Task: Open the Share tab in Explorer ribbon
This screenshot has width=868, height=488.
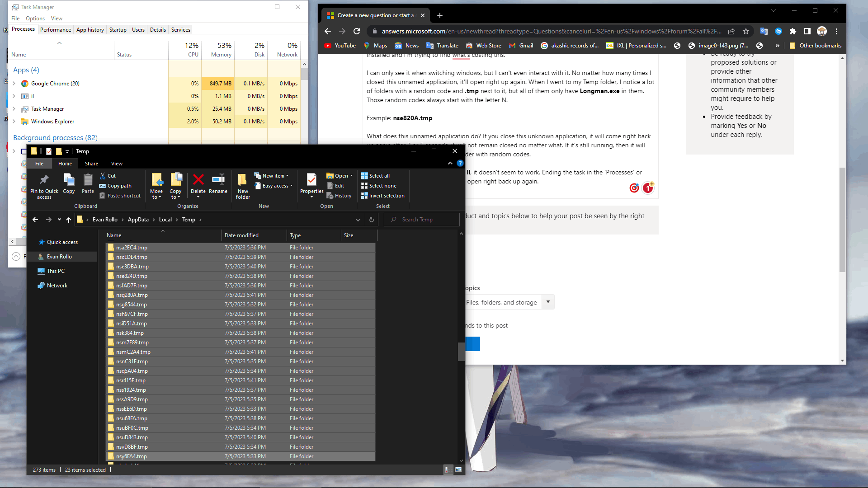Action: (91, 164)
